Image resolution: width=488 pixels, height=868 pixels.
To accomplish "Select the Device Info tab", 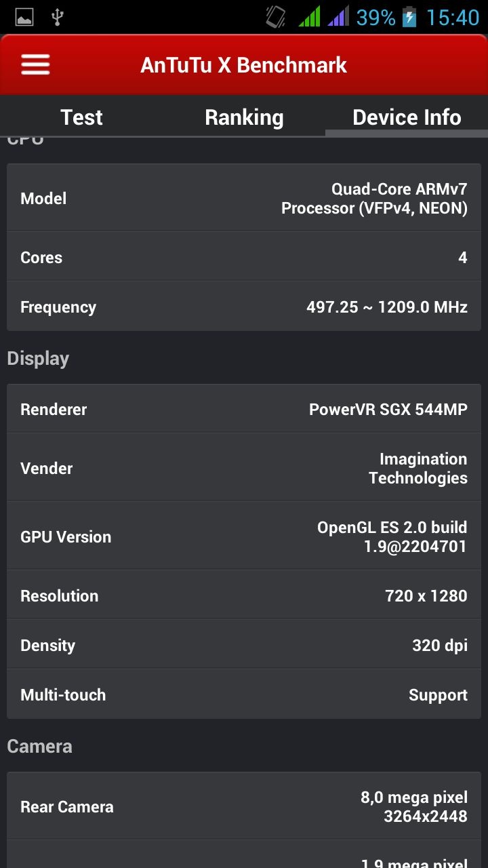I will [x=407, y=117].
